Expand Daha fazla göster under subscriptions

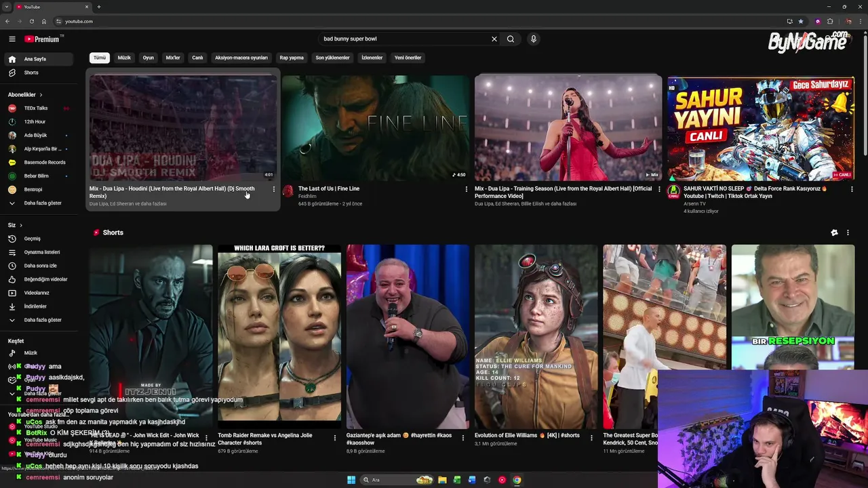[x=38, y=203]
